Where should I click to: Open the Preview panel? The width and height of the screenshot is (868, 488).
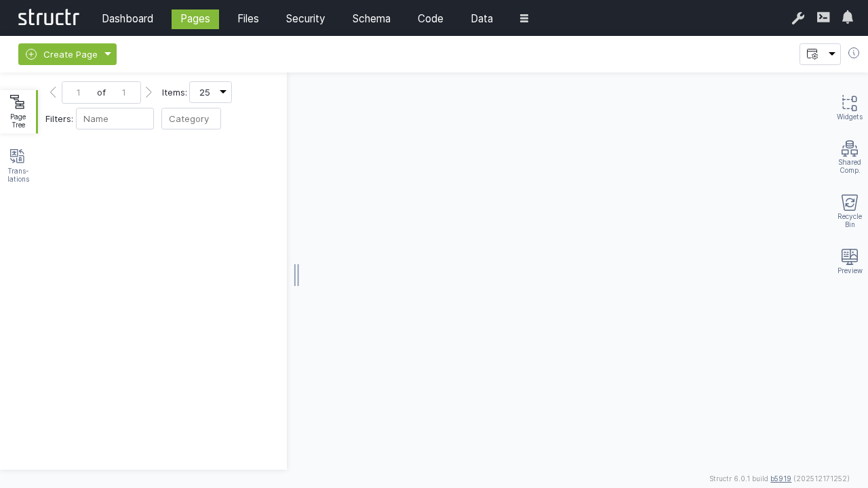[849, 261]
